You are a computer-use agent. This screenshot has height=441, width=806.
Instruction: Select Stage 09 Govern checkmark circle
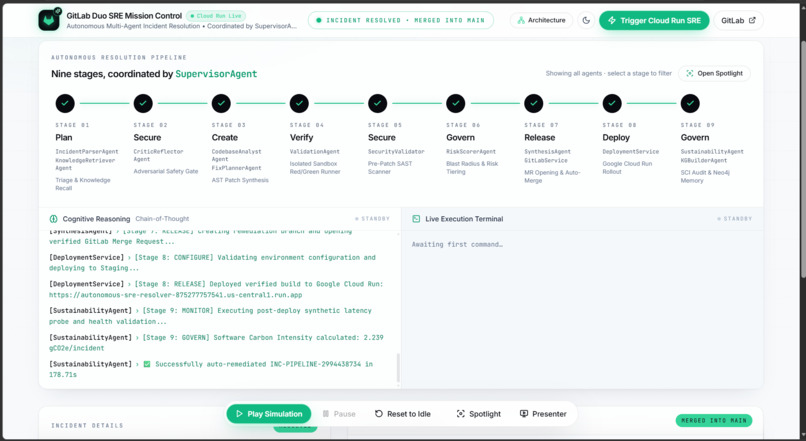click(x=690, y=103)
